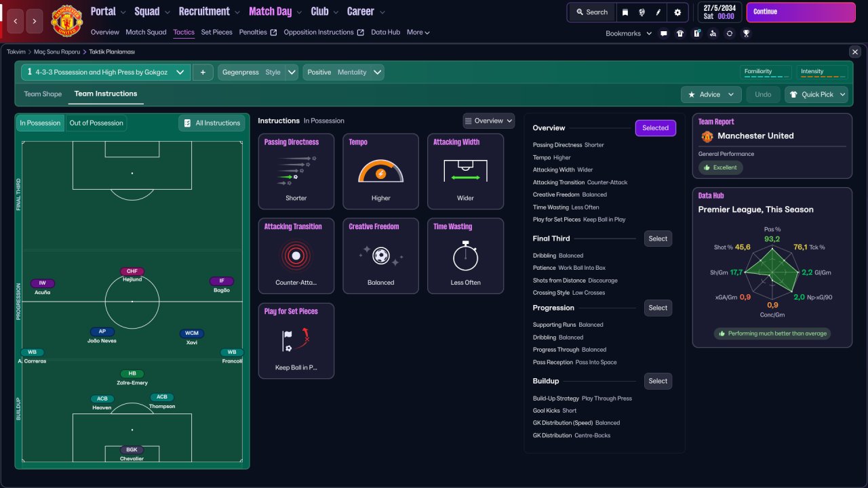Viewport: 868px width, 488px height.
Task: Click the Search button
Action: pyautogui.click(x=591, y=12)
